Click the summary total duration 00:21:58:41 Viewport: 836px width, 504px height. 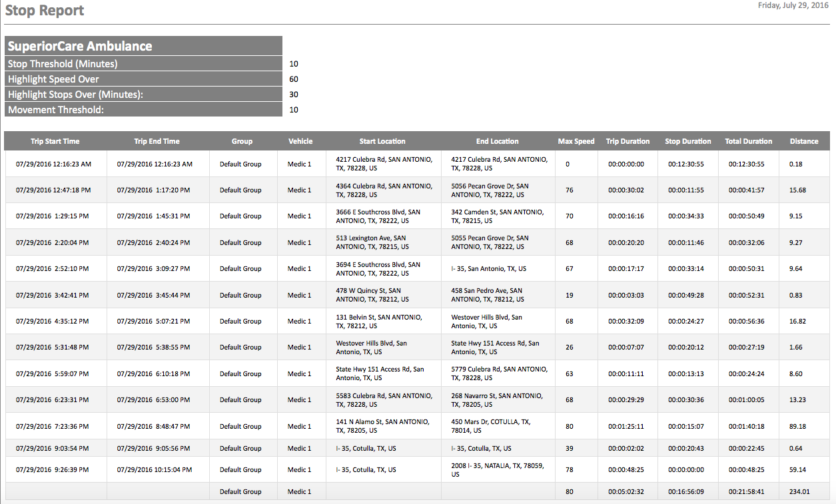(746, 491)
